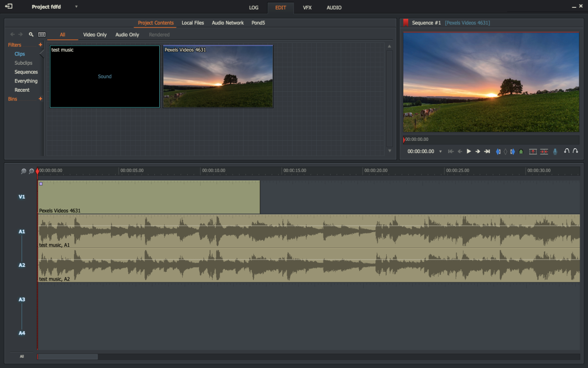Toggle the A3 audio track selection
588x368 pixels.
pos(22,299)
